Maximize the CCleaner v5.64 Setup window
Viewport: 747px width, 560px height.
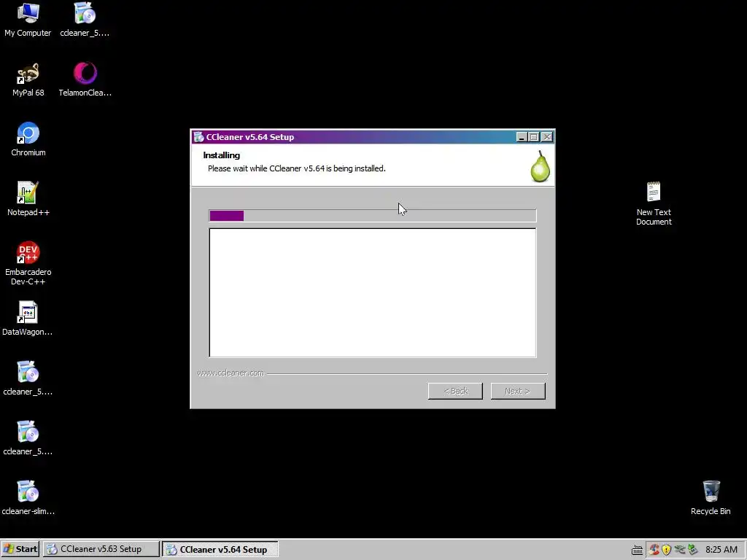coord(534,137)
